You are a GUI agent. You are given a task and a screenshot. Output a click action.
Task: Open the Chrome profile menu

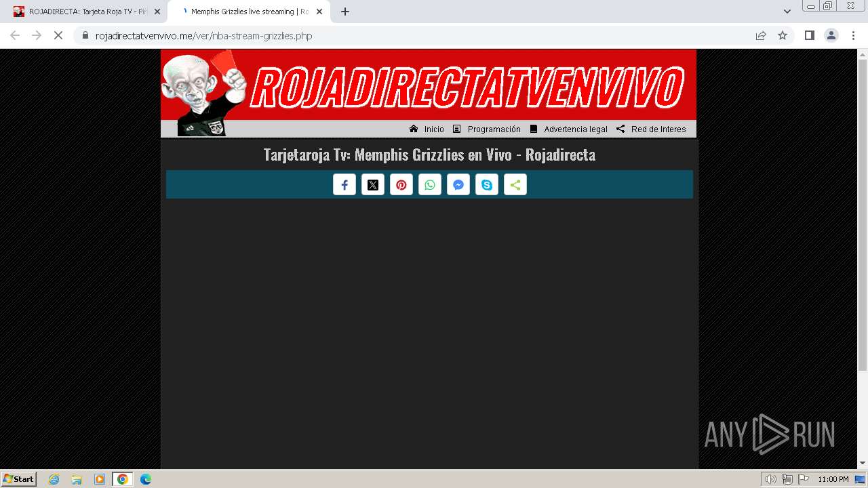pyautogui.click(x=831, y=35)
